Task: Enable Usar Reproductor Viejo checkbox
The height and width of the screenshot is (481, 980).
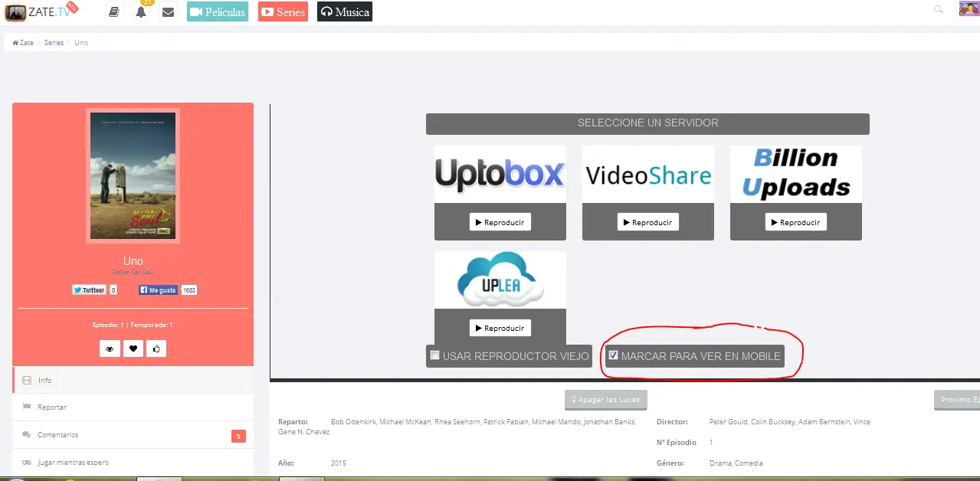Action: [435, 355]
